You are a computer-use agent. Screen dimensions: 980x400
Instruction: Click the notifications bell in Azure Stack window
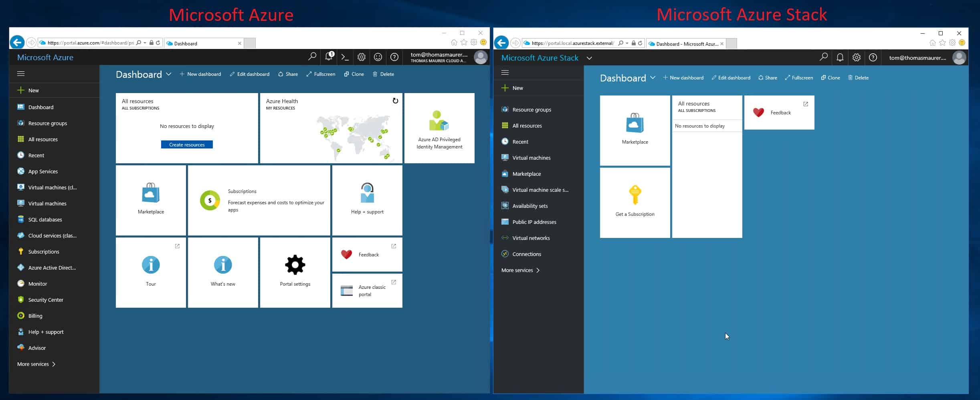pos(840,58)
